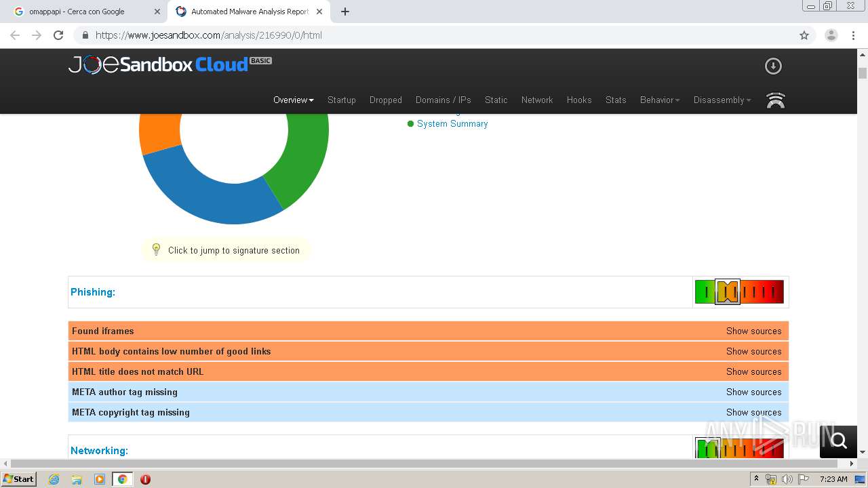Click the Found iframes row text

(103, 331)
